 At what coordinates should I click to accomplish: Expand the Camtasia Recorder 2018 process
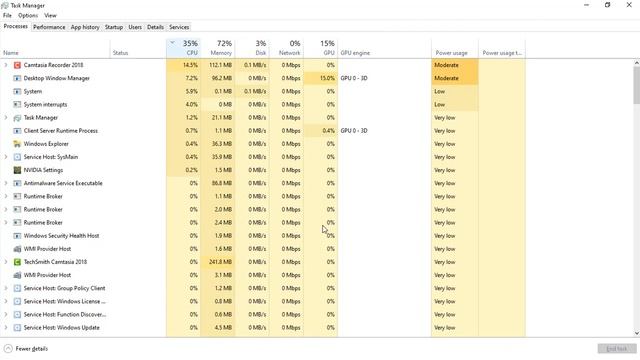pyautogui.click(x=6, y=65)
